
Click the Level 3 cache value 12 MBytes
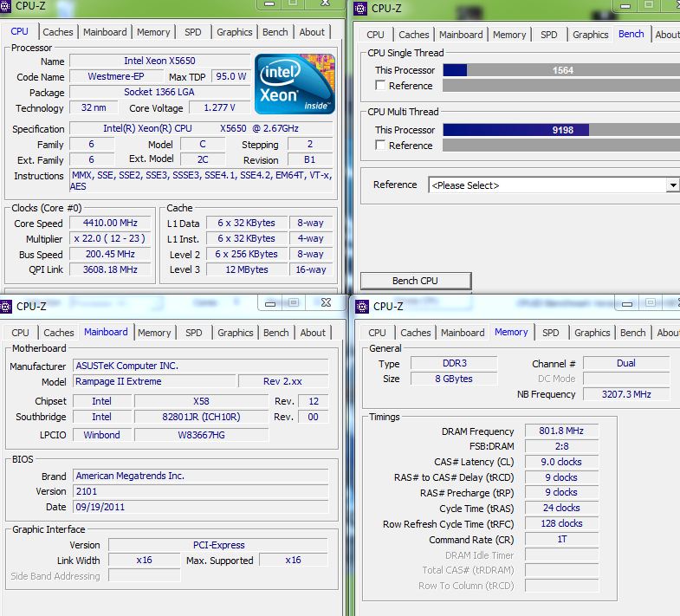[x=247, y=269]
